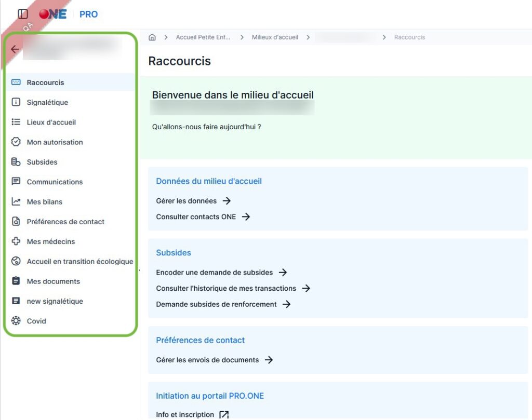Go to Accueil en transition écologique

click(79, 262)
